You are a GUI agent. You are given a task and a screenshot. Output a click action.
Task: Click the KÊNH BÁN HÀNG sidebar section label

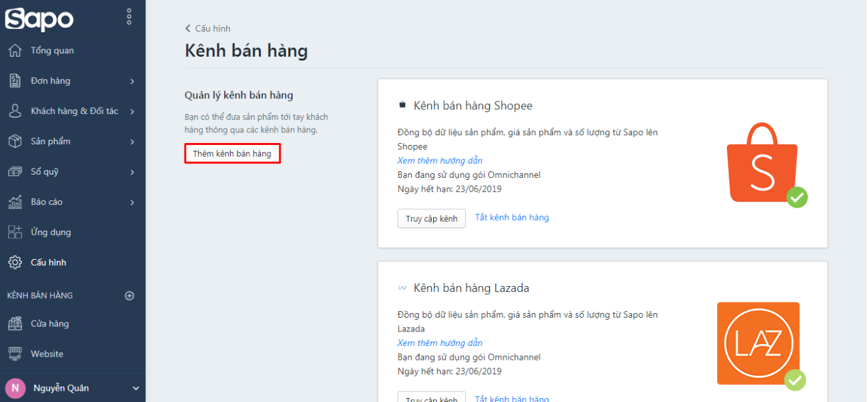pos(40,296)
